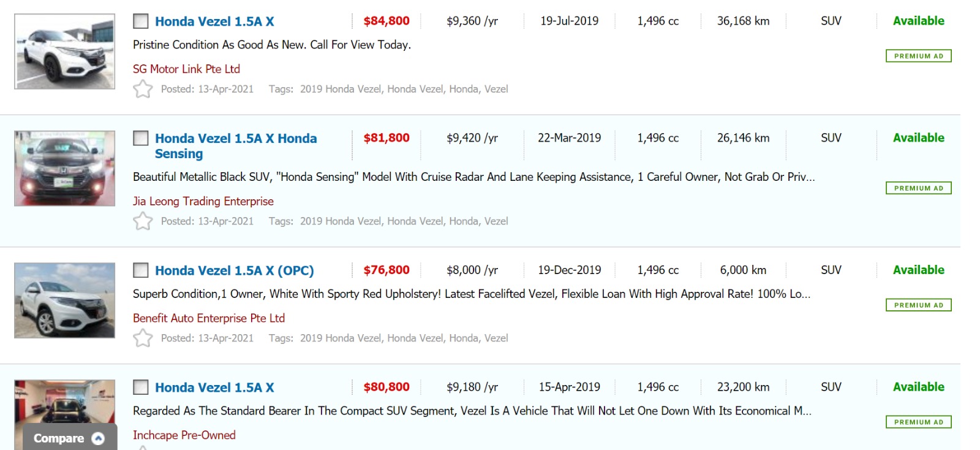Open Inchcape Pre-Owned dealer link
The width and height of the screenshot is (980, 450).
(184, 435)
